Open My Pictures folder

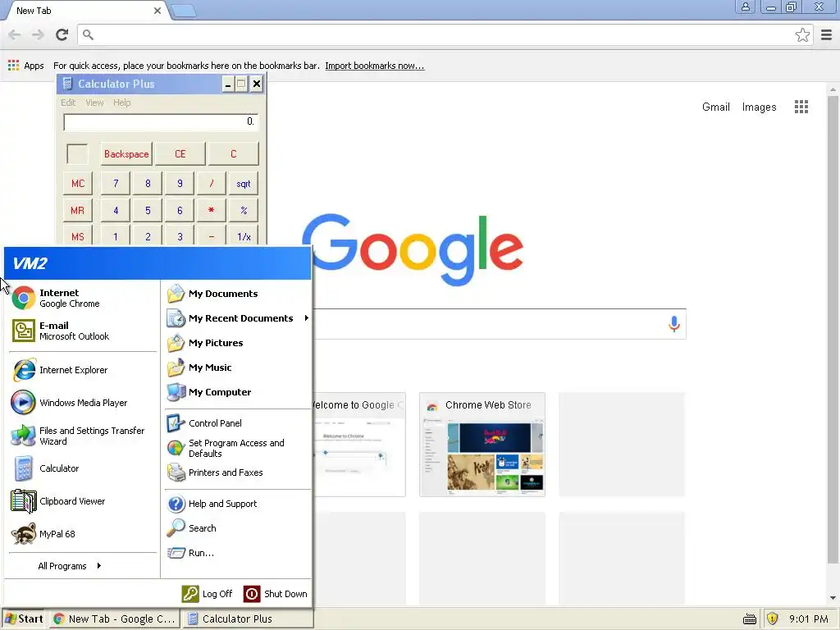click(x=237, y=343)
